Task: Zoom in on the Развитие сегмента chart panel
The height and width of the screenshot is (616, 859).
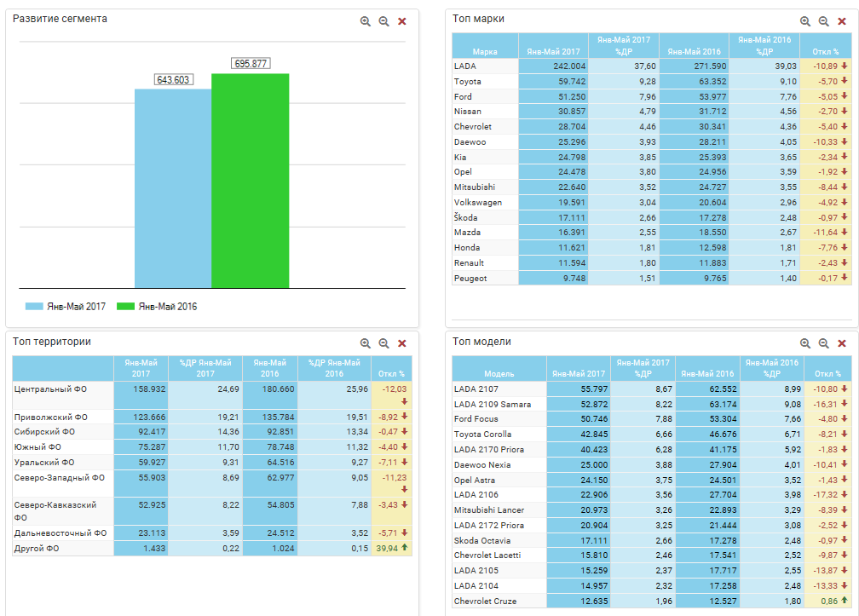Action: [x=366, y=21]
